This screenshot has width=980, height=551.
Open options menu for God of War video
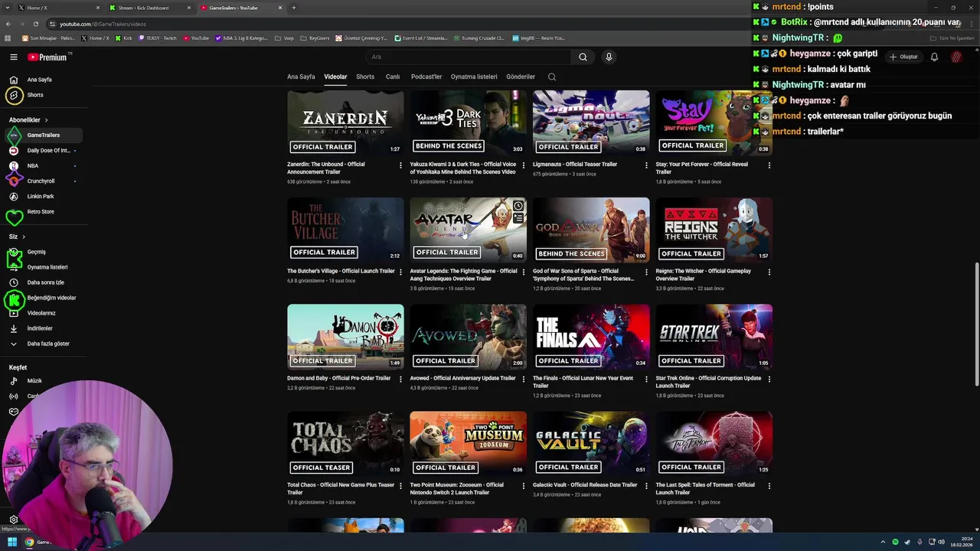[646, 271]
